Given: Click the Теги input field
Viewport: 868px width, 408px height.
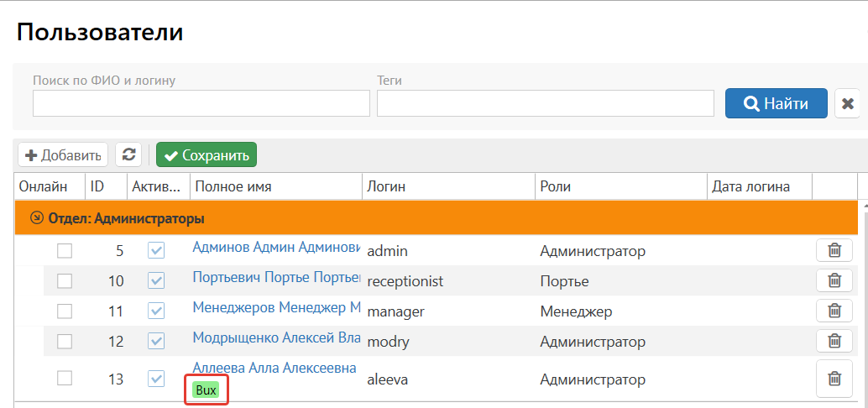Looking at the screenshot, I should (546, 103).
